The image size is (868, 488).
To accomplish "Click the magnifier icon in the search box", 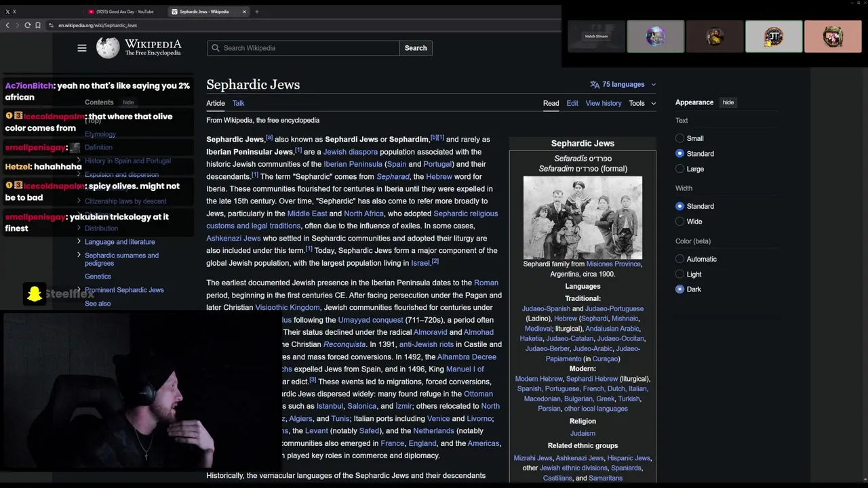I will pos(216,48).
